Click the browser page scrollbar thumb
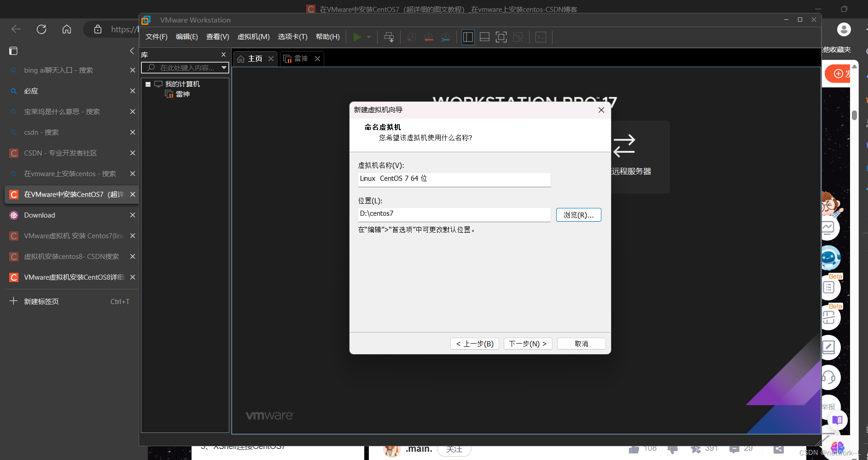Screen dimensions: 868x460 pyautogui.click(x=854, y=115)
